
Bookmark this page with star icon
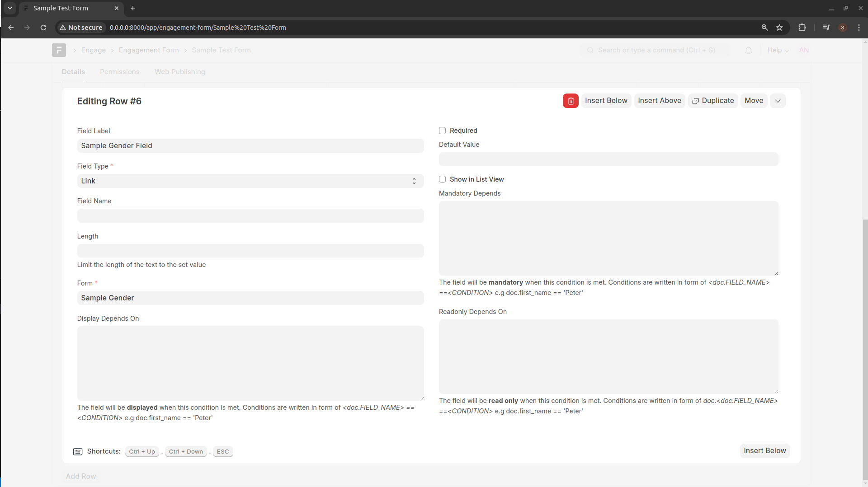(x=779, y=28)
